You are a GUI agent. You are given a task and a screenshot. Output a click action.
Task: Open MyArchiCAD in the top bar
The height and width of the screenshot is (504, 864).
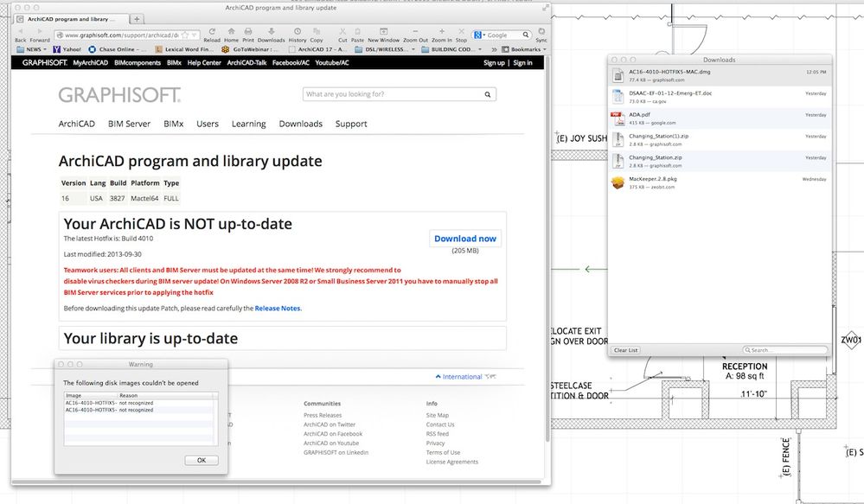point(90,63)
